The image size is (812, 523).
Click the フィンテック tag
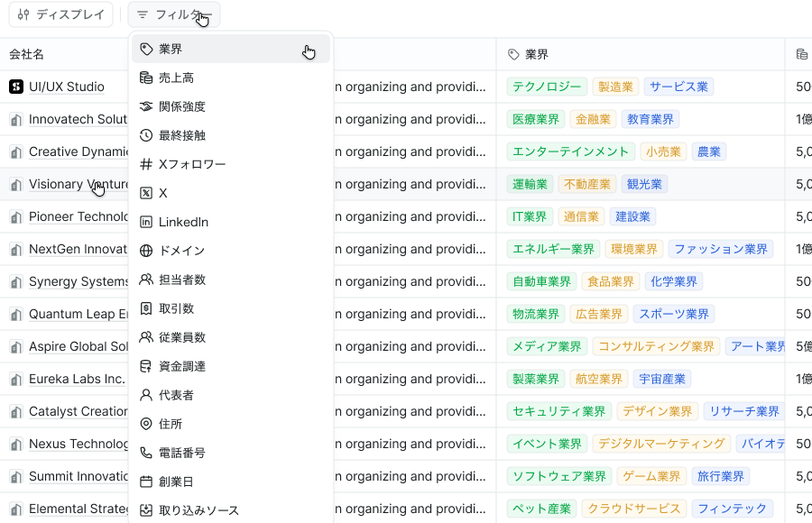pos(733,509)
